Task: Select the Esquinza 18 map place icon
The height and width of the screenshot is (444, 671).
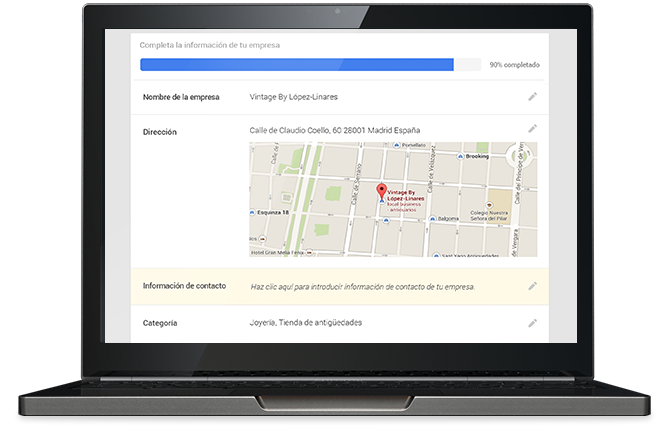Action: click(252, 212)
